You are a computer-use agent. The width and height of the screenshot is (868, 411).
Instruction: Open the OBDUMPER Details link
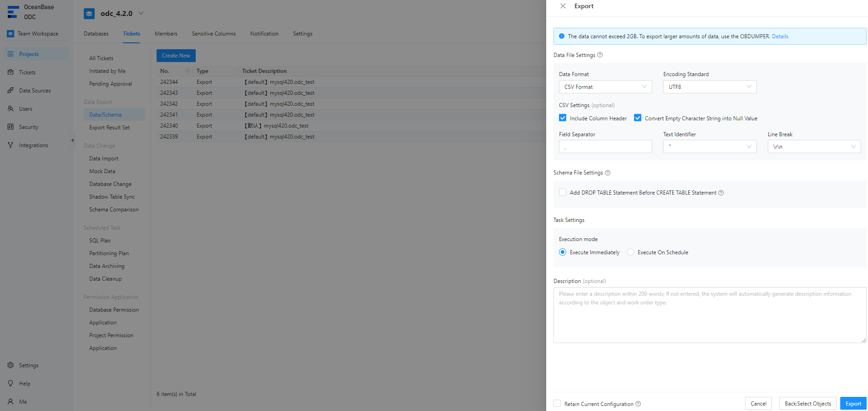[x=780, y=36]
